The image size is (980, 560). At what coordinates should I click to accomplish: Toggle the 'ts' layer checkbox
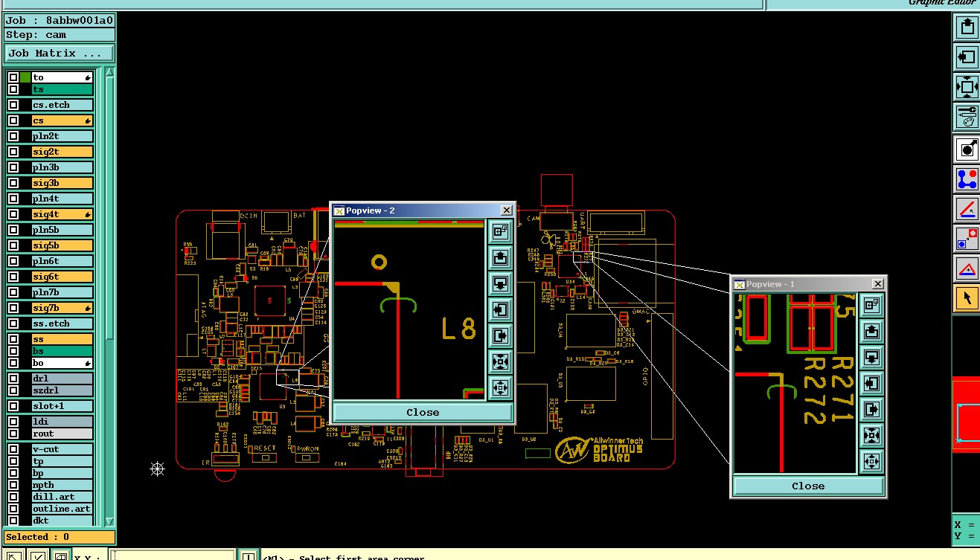(13, 89)
